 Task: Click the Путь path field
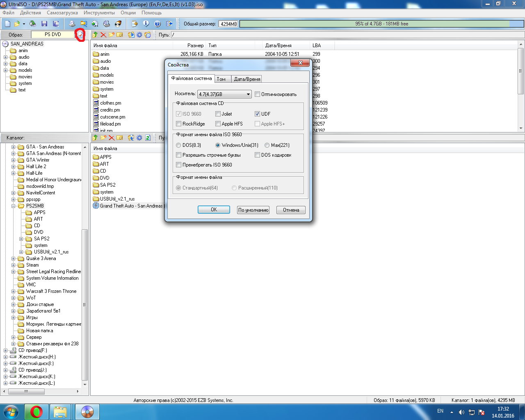pos(347,35)
